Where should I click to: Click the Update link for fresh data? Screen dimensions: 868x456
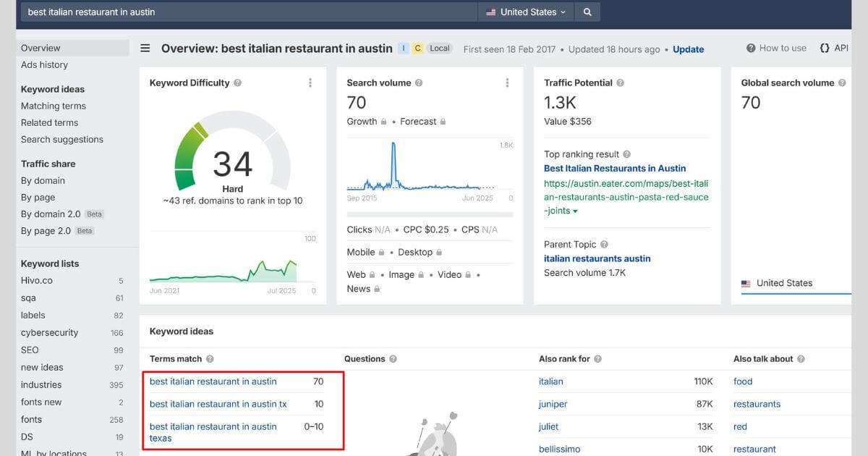[688, 49]
